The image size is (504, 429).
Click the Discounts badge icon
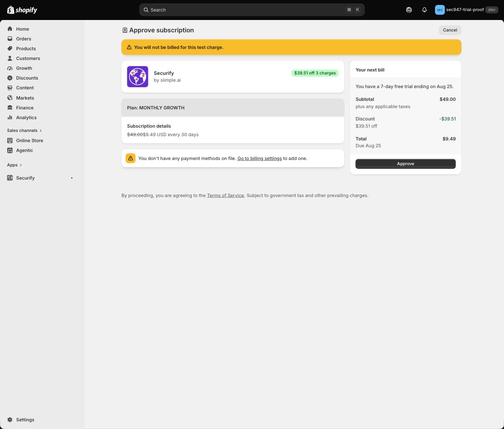[x=10, y=78]
